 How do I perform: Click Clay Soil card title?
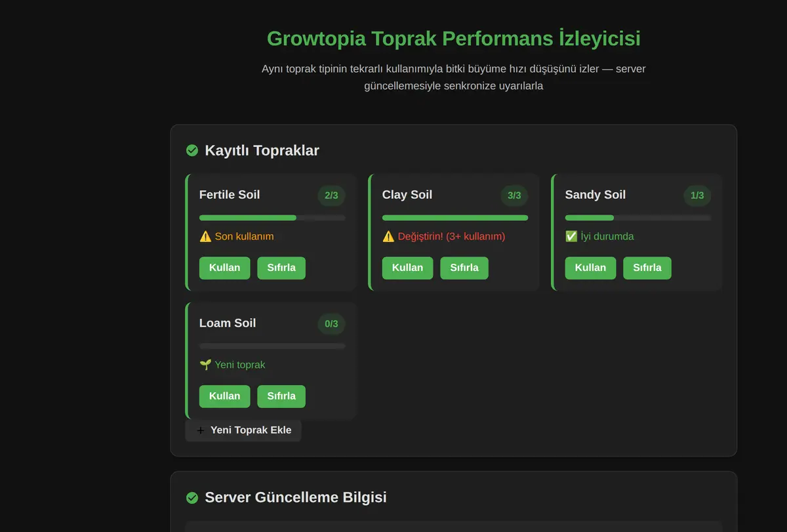(x=407, y=195)
